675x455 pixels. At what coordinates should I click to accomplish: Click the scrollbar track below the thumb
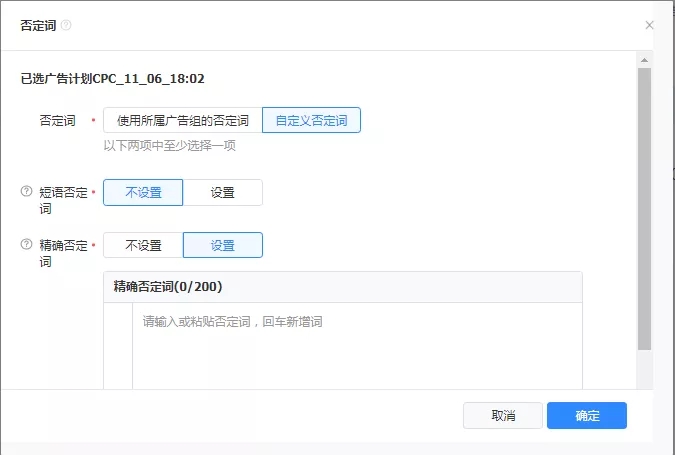tap(645, 368)
